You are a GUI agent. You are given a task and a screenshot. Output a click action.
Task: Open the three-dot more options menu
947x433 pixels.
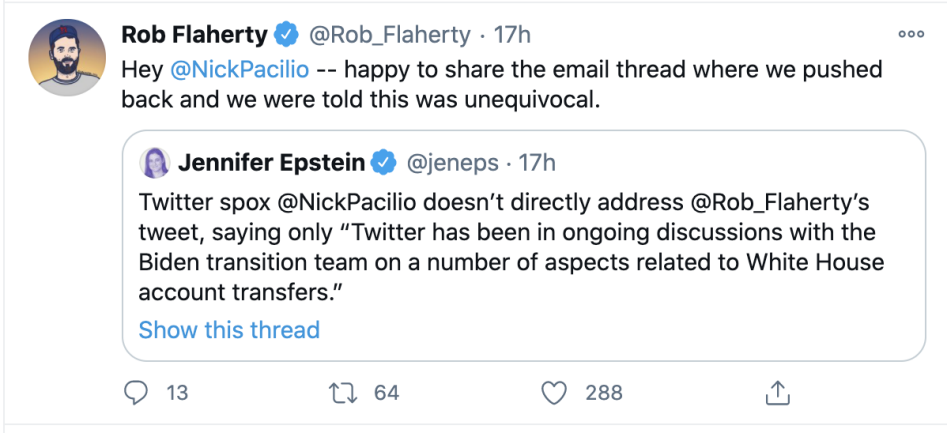[x=910, y=34]
